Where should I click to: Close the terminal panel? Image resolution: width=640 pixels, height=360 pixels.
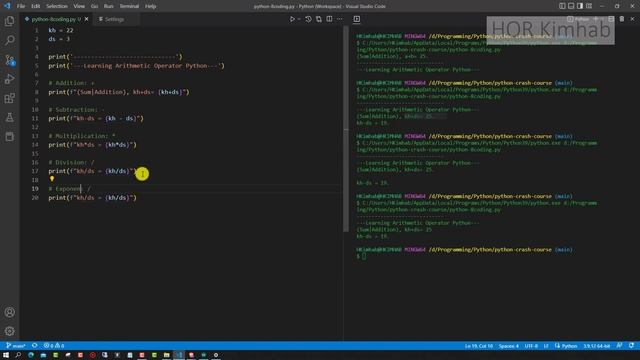pos(632,19)
